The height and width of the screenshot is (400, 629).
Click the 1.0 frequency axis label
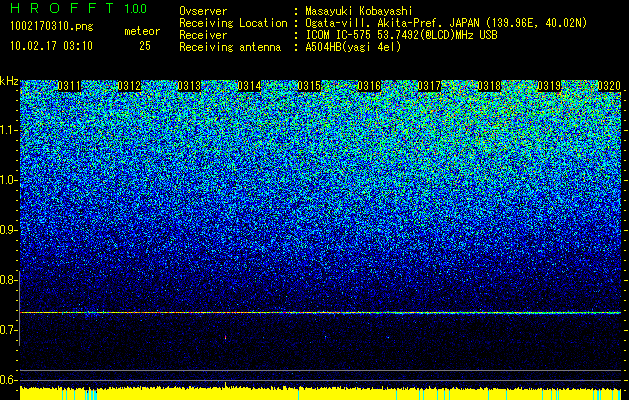click(x=8, y=181)
